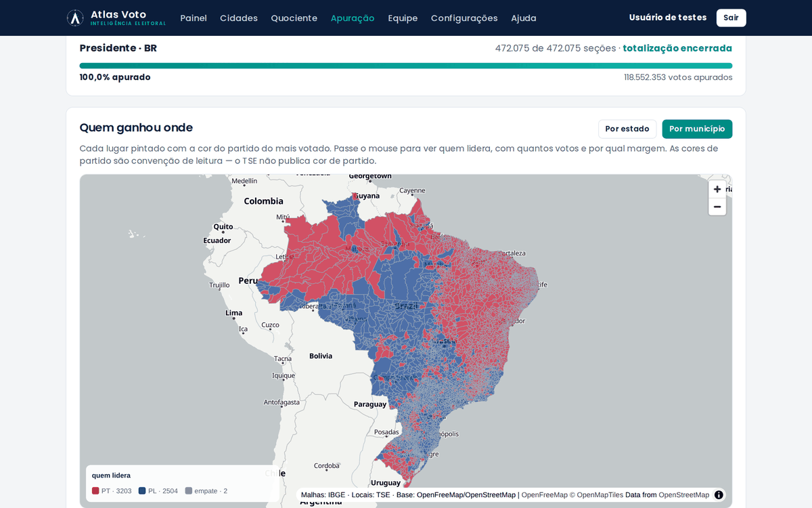Open the Ajuda help page
Image resolution: width=812 pixels, height=508 pixels.
(x=524, y=18)
